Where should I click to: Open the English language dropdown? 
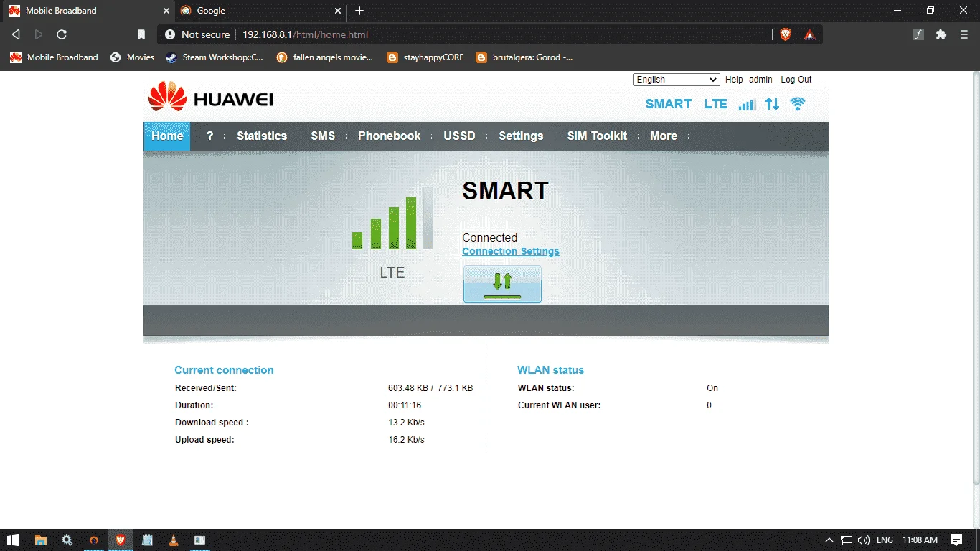[x=677, y=80]
